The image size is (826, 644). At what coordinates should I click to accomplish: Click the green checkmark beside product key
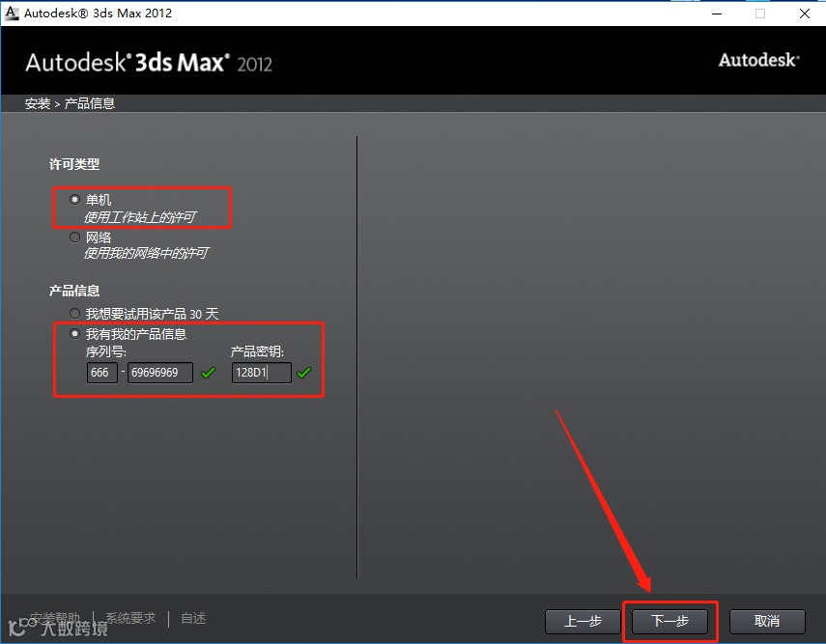pyautogui.click(x=304, y=373)
